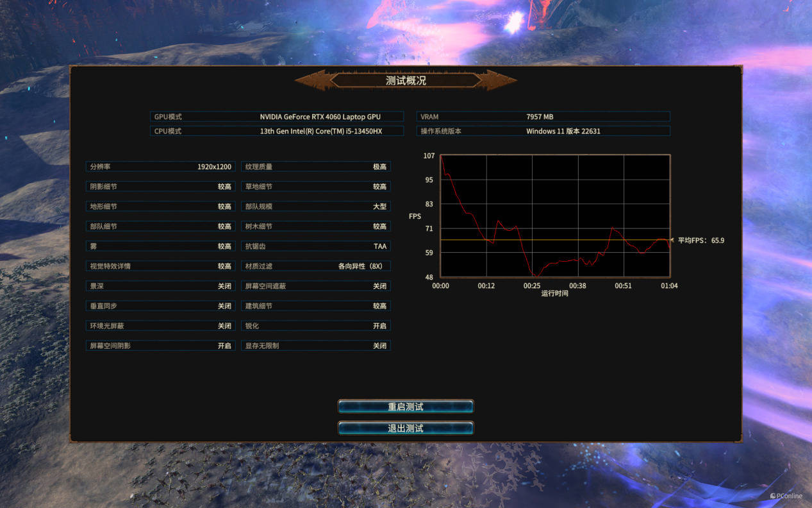812x508 pixels.
Task: Click the 环境光屏蔽 关闭 row
Action: (x=160, y=326)
